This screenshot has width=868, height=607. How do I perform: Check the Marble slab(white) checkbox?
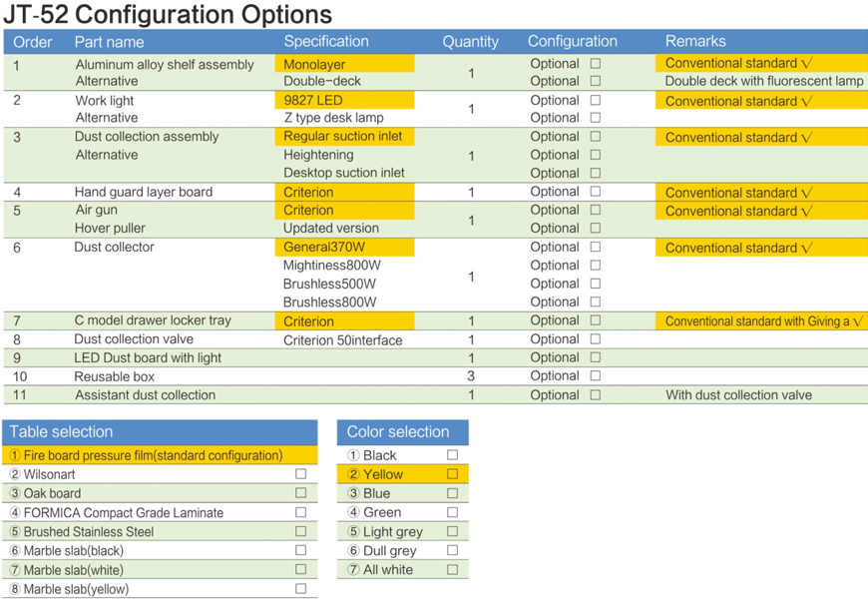[300, 569]
